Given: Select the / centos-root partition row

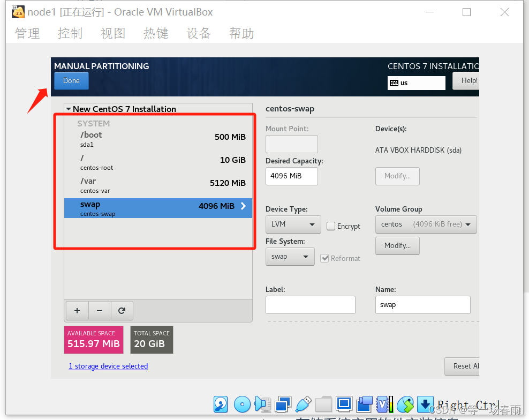Looking at the screenshot, I should pos(158,162).
